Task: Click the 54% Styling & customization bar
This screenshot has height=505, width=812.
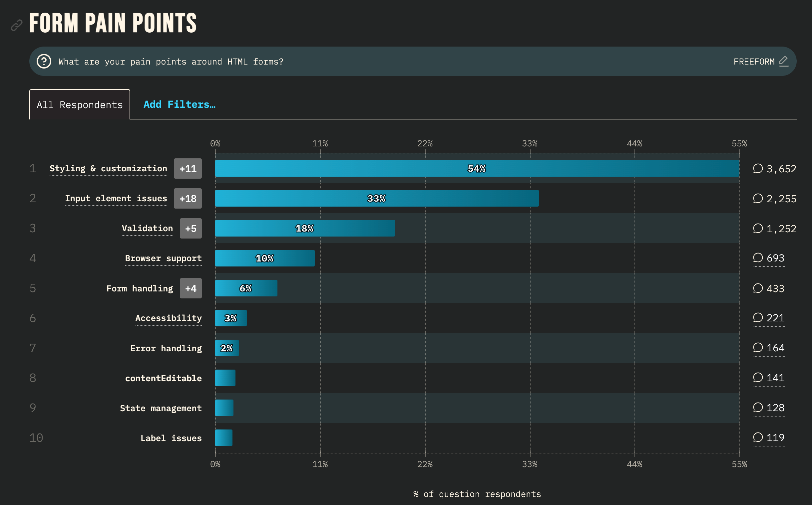Action: 476,169
